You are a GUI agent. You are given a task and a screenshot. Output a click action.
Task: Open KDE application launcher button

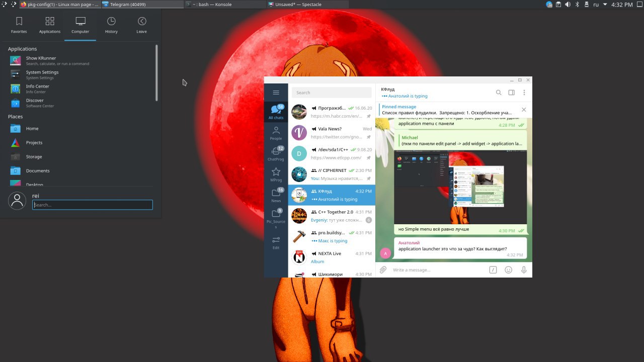click(5, 5)
